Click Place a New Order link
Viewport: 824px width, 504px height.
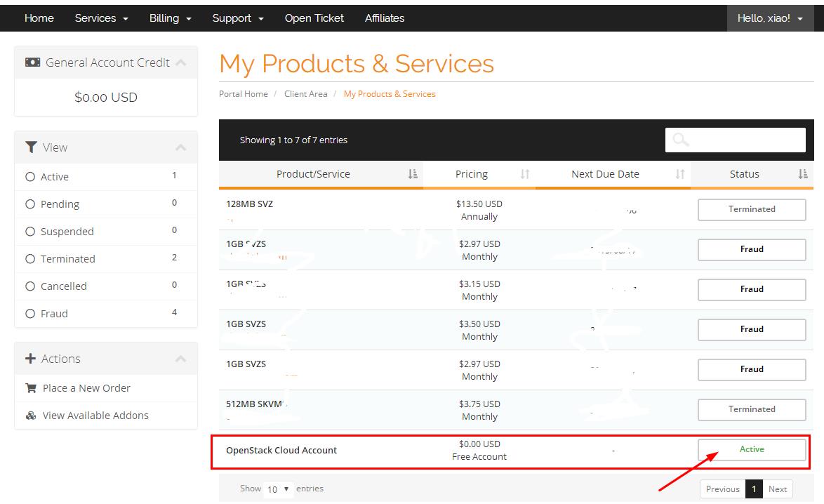point(86,388)
